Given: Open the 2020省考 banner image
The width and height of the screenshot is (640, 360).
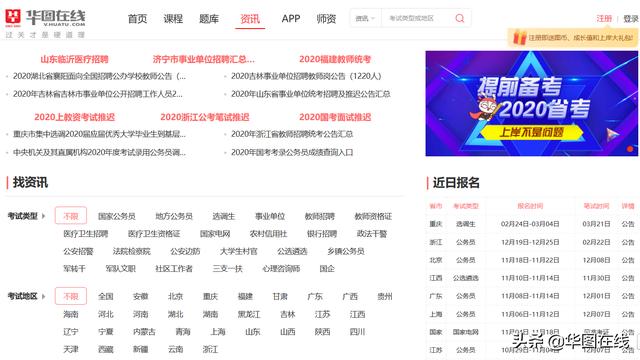Looking at the screenshot, I should [531, 103].
